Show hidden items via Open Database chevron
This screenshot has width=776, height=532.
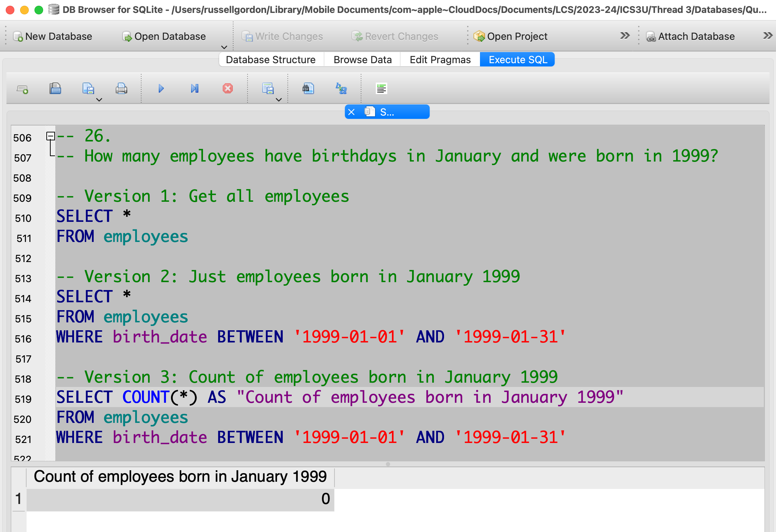coord(224,47)
